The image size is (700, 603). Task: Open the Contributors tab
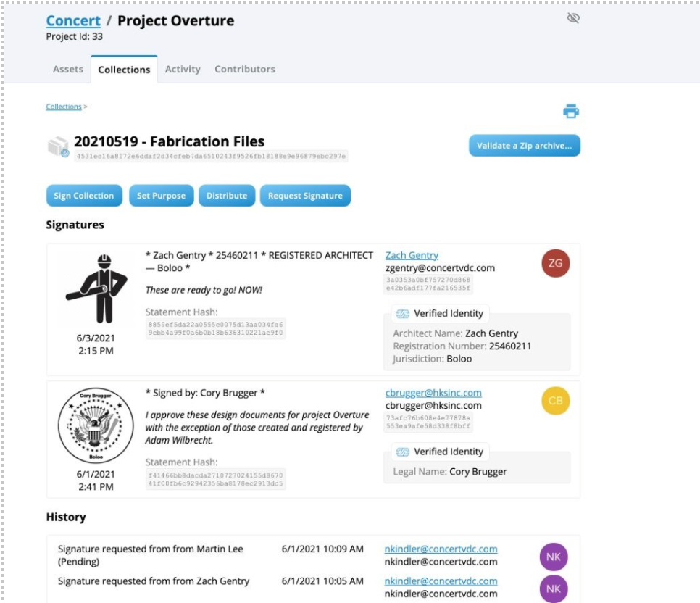click(x=244, y=69)
